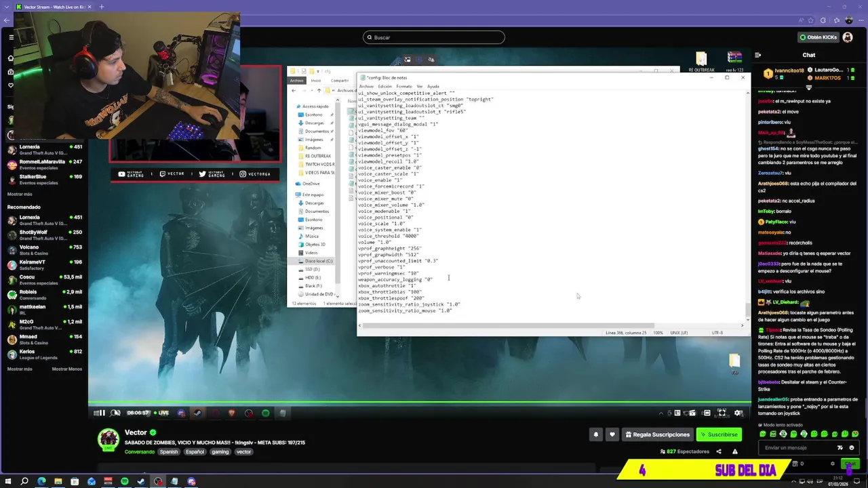Open the chat shop points icon
This screenshot has width=868, height=488.
coord(795,464)
